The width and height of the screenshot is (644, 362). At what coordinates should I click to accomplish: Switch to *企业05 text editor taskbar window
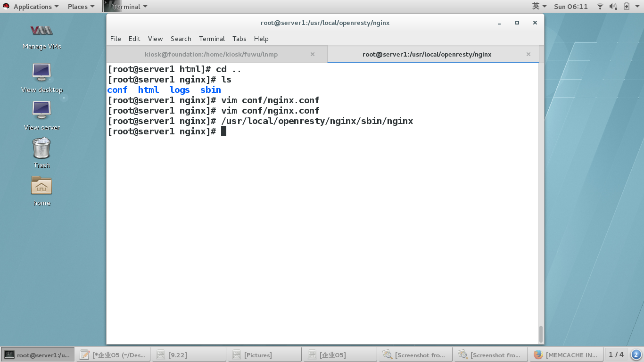pyautogui.click(x=113, y=354)
